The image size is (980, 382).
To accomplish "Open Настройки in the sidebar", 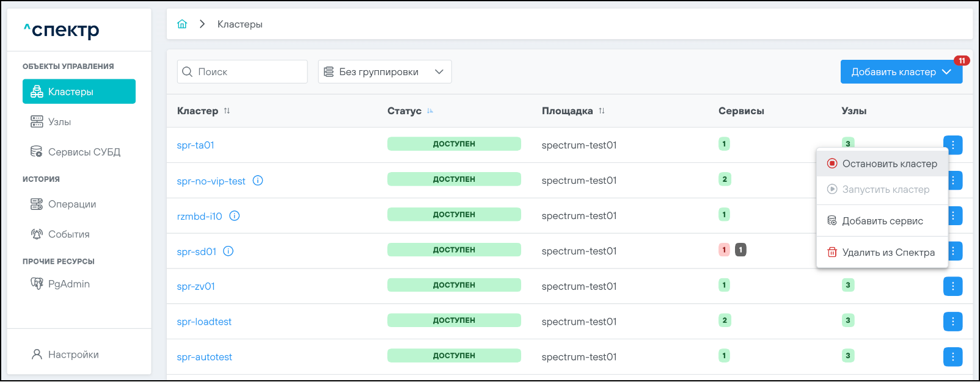I will click(x=73, y=355).
